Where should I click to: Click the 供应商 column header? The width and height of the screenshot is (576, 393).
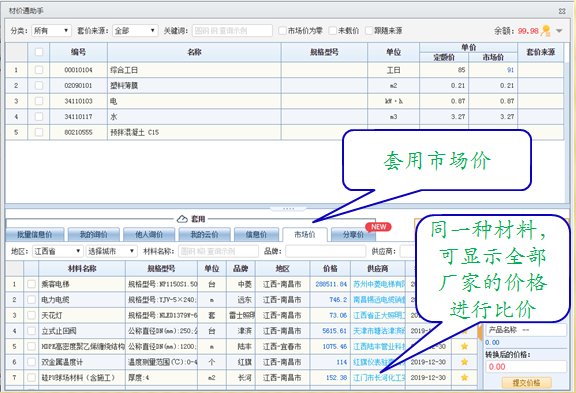tap(378, 268)
